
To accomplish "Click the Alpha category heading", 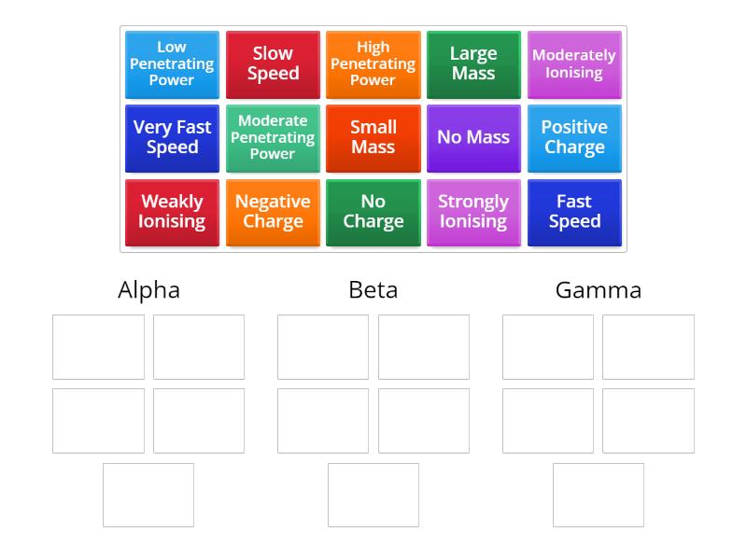I will [x=149, y=290].
